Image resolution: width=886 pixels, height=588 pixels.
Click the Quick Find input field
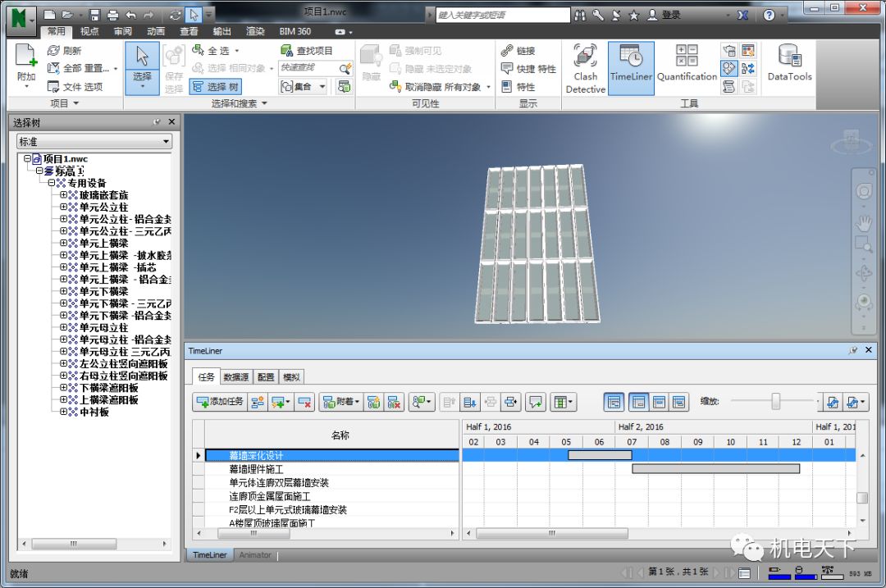pos(308,68)
